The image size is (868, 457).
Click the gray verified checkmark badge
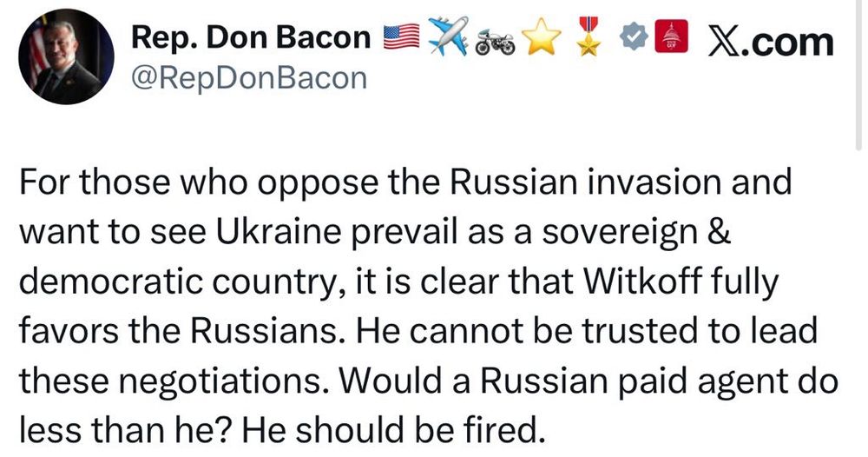[634, 37]
